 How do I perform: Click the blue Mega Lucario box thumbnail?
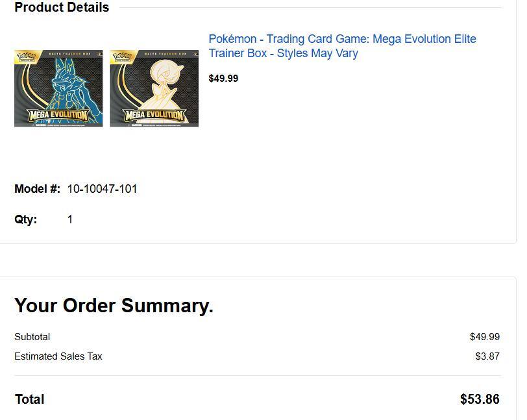click(x=58, y=88)
